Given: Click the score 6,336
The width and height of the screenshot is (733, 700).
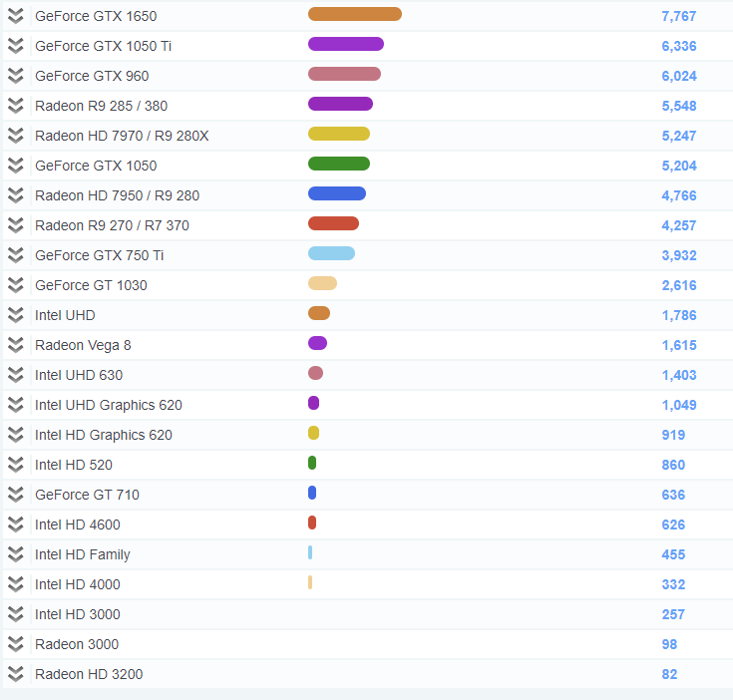Looking at the screenshot, I should pyautogui.click(x=679, y=46).
